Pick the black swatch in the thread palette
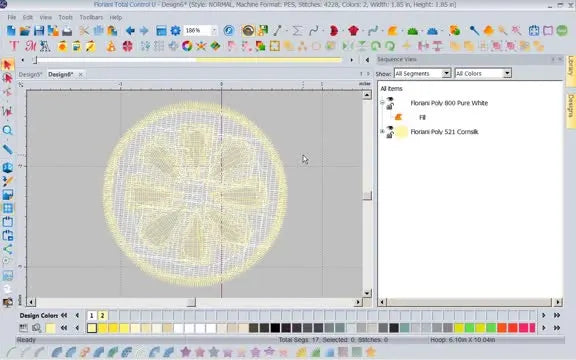Image resolution: width=576 pixels, height=360 pixels. [275, 328]
